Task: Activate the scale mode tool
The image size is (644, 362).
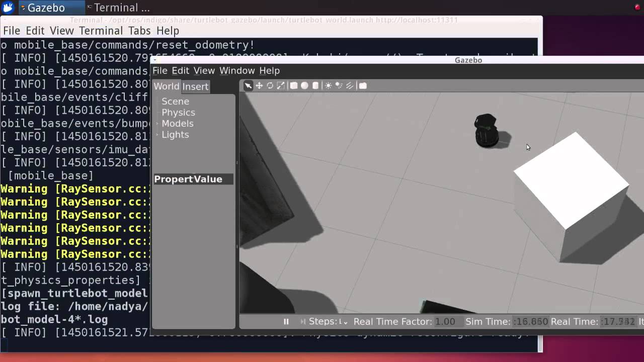Action: click(x=281, y=85)
